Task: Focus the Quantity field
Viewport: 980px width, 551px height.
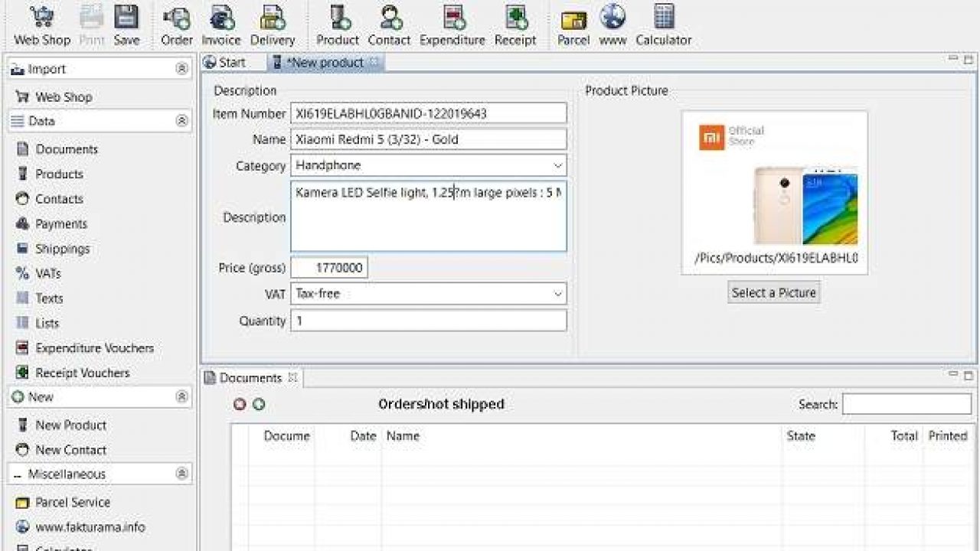Action: pyautogui.click(x=429, y=321)
